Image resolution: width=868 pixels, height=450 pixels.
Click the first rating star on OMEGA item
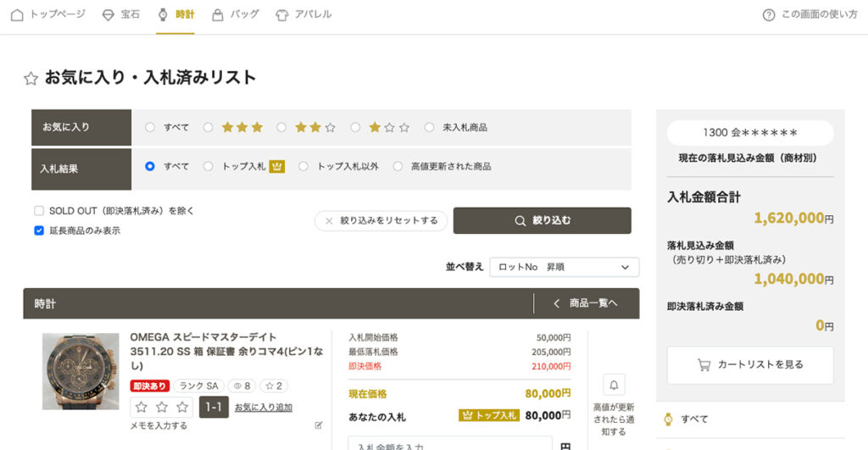click(x=142, y=407)
